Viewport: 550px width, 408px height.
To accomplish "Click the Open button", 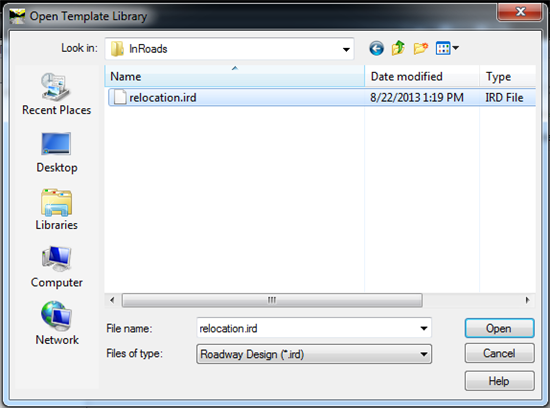I will click(499, 328).
